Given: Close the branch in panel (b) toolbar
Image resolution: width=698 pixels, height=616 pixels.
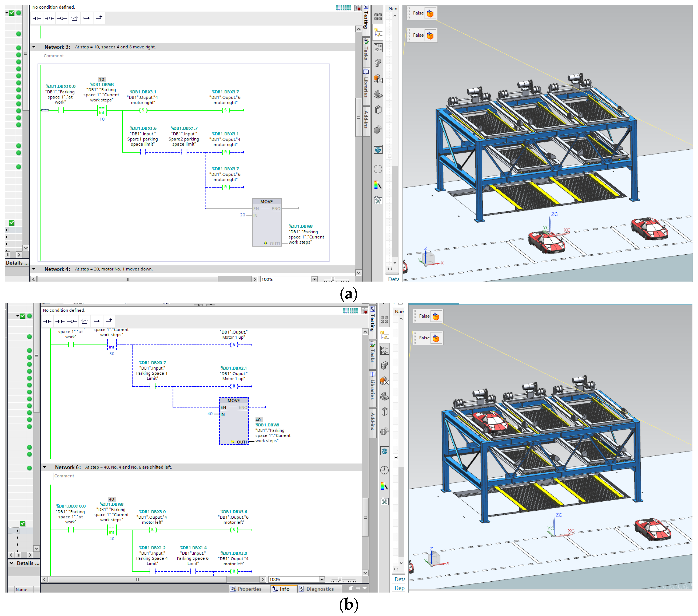Looking at the screenshot, I should (x=109, y=321).
